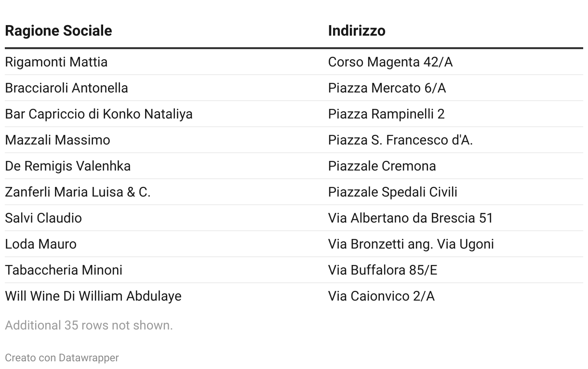This screenshot has width=588, height=369.
Task: Select the Via Buffalora 85/E address
Action: (383, 270)
